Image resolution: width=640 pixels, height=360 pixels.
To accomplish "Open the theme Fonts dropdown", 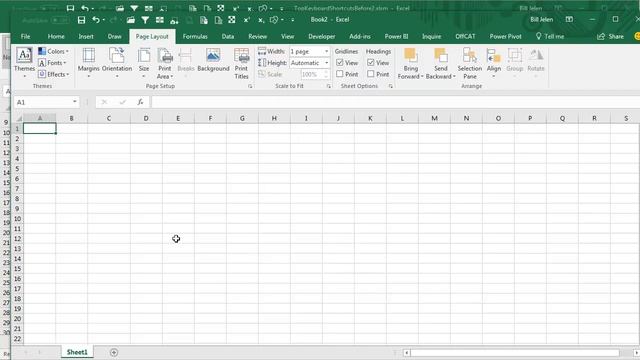I will [52, 63].
